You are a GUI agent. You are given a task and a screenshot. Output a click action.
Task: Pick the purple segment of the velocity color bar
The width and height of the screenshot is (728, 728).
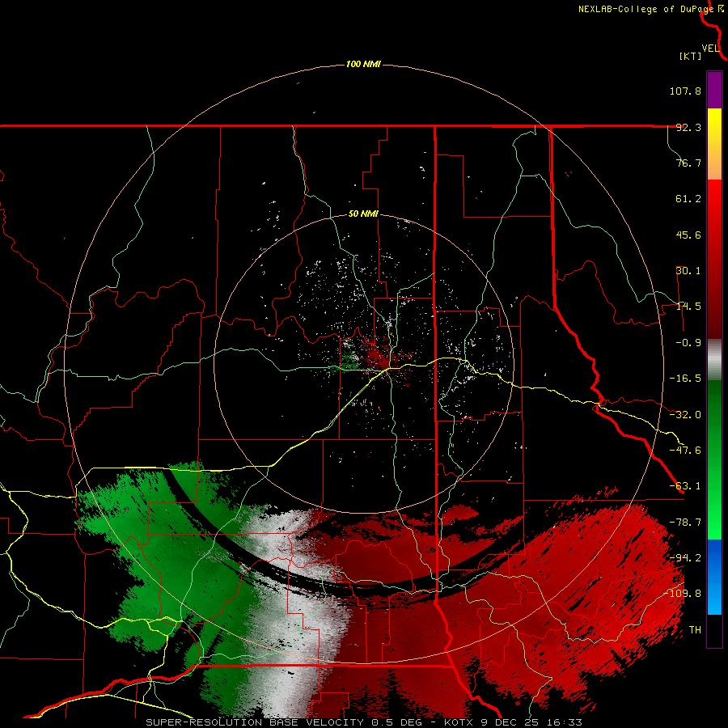(714, 90)
